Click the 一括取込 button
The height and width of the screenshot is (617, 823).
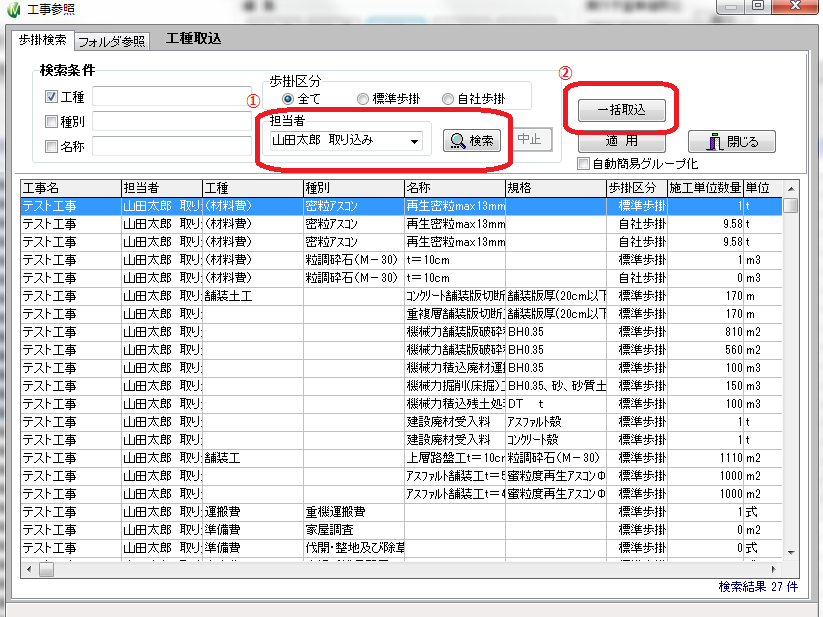(x=622, y=110)
